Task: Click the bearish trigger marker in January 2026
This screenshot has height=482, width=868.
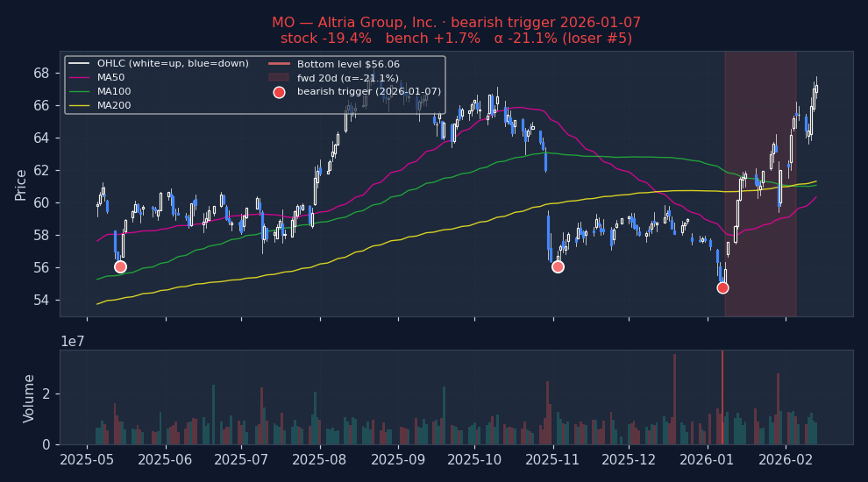Action: (722, 287)
